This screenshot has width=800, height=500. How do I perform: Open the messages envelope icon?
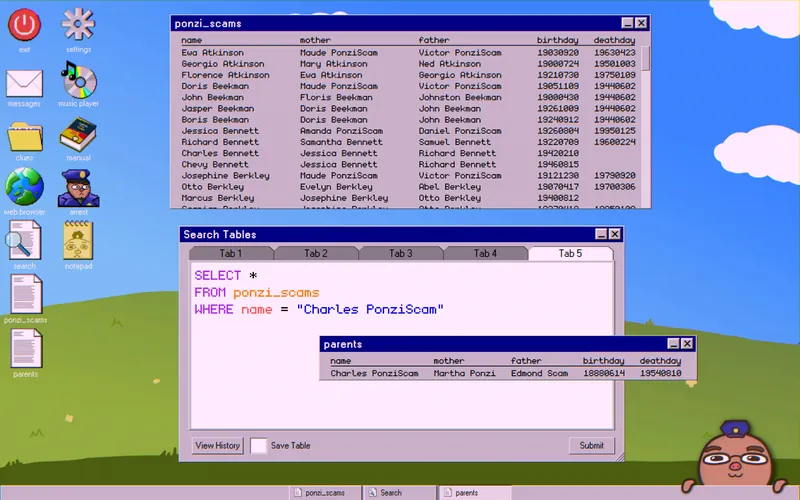click(x=24, y=84)
